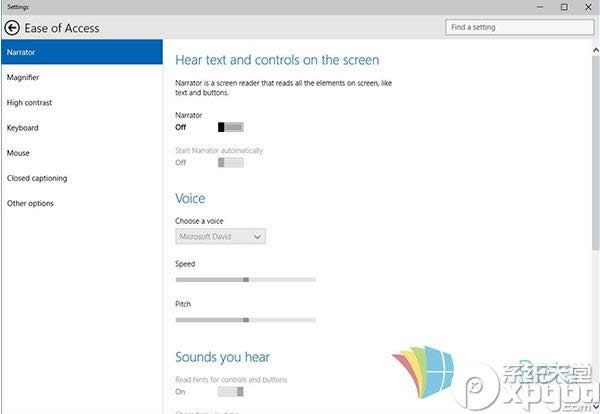Go back using the back arrow
Viewport: 600px width, 414px height.
[x=11, y=28]
